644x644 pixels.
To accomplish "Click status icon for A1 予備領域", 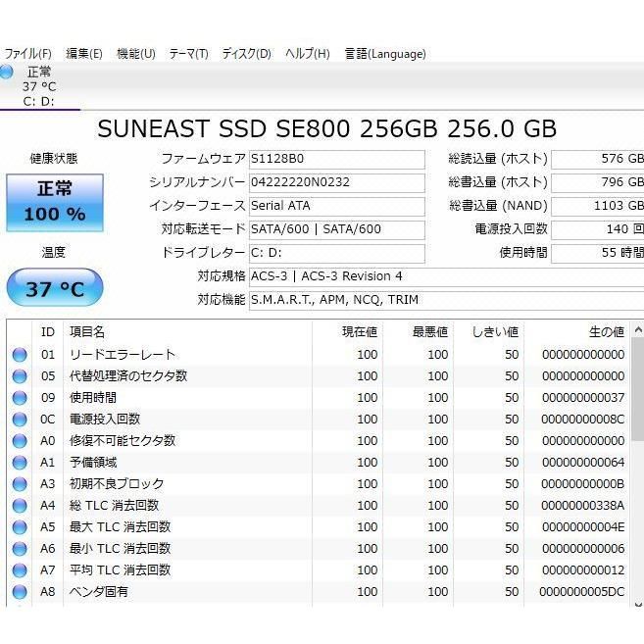I will [x=20, y=463].
